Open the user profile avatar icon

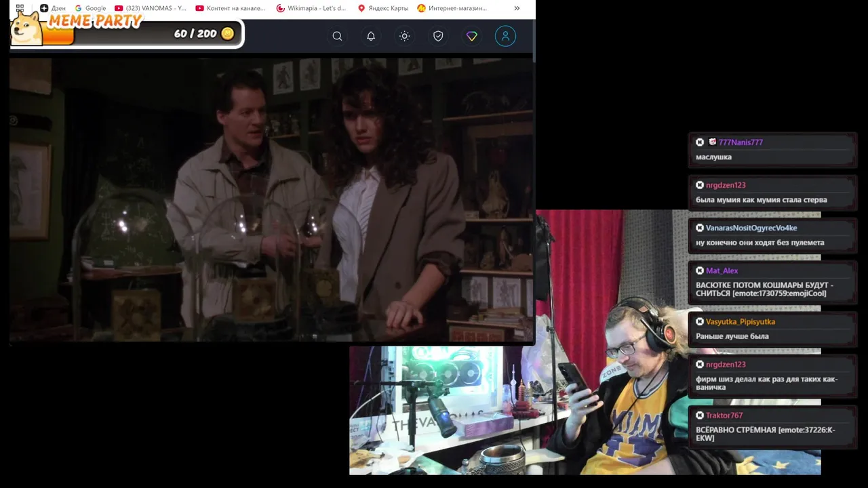point(505,36)
